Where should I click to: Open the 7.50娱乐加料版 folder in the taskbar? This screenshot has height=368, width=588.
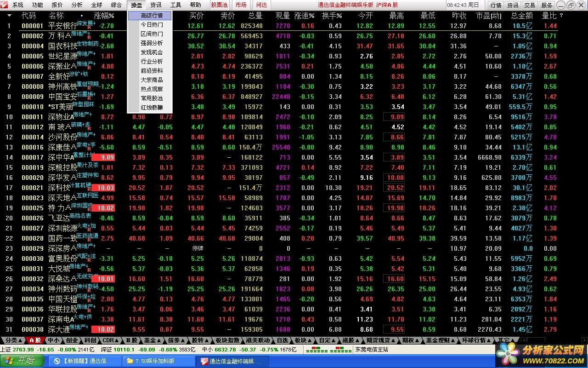pos(158,361)
